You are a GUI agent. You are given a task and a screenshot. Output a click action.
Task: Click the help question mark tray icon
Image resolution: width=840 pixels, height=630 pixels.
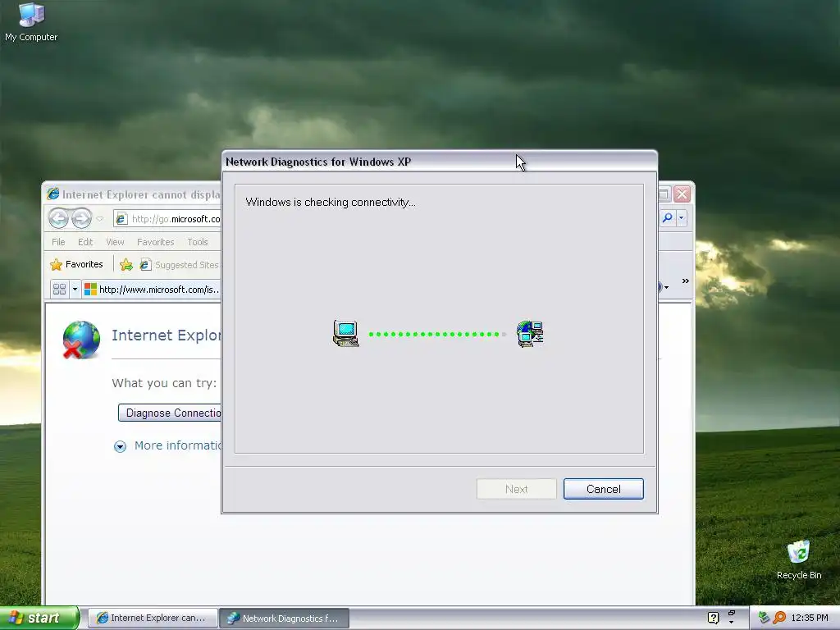tap(713, 618)
